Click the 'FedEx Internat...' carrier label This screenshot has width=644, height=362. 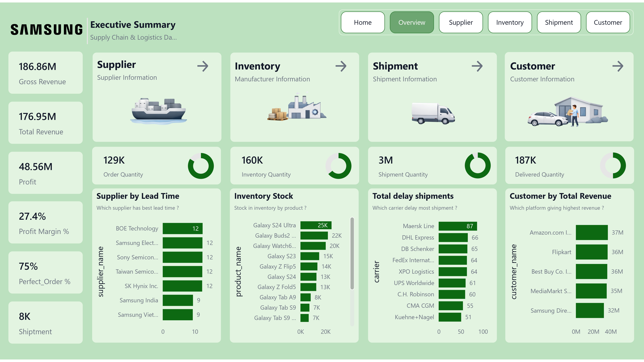tap(413, 260)
